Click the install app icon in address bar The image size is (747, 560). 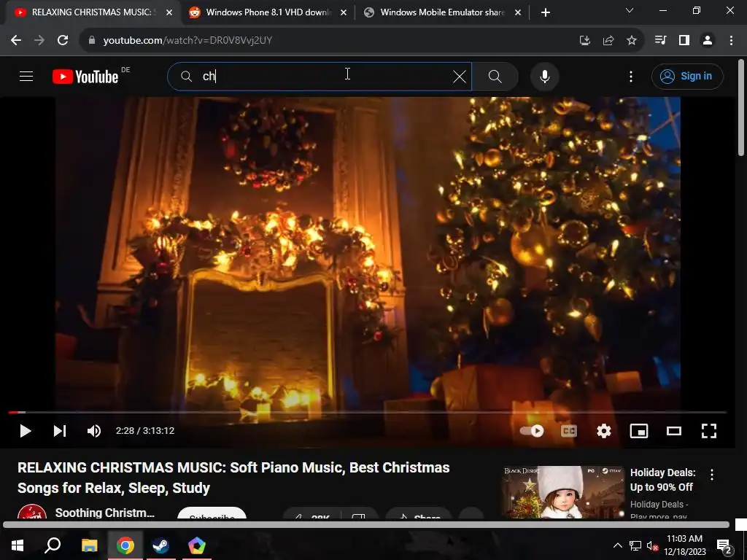584,41
